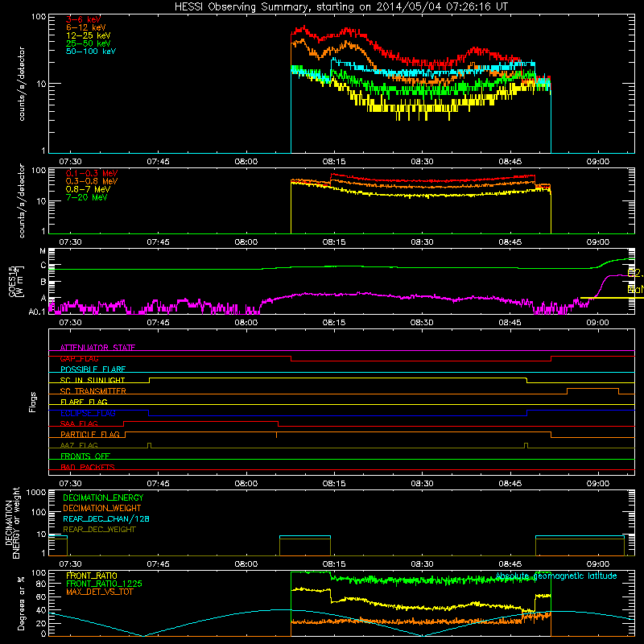Screen dimensions: 644x644
Task: Click SC_TRANSMITTER raised step near 09:00
Action: 592,389
